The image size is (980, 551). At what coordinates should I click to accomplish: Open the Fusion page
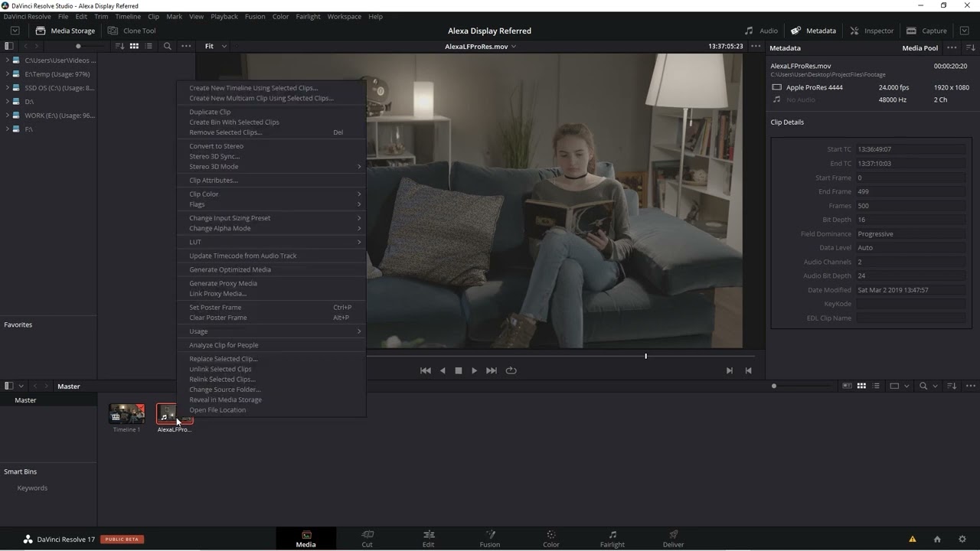(490, 539)
